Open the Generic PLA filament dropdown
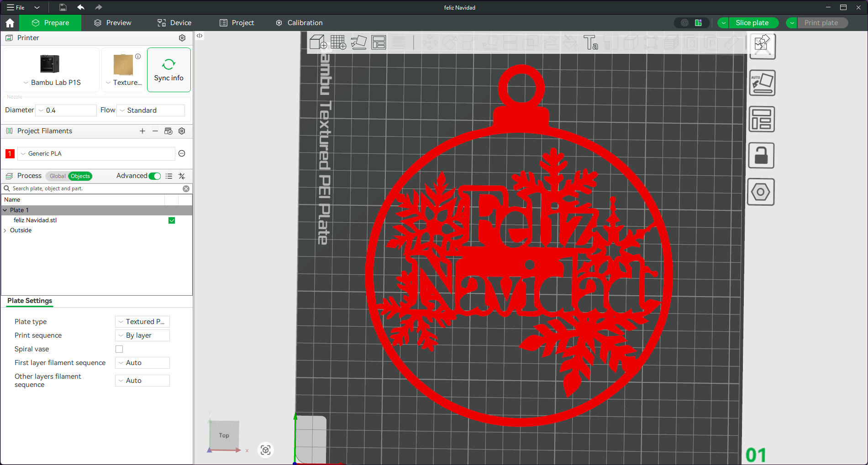The height and width of the screenshot is (465, 868). tap(96, 154)
